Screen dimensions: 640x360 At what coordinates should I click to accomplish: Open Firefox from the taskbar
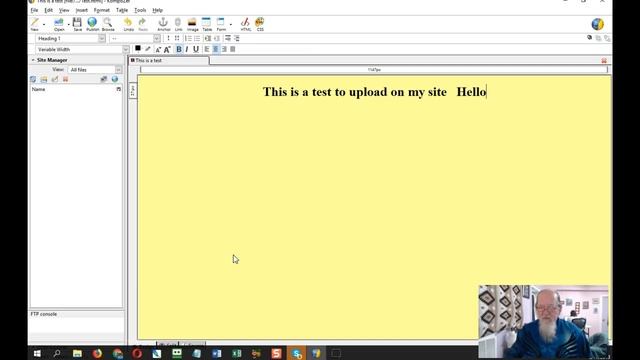point(97,353)
